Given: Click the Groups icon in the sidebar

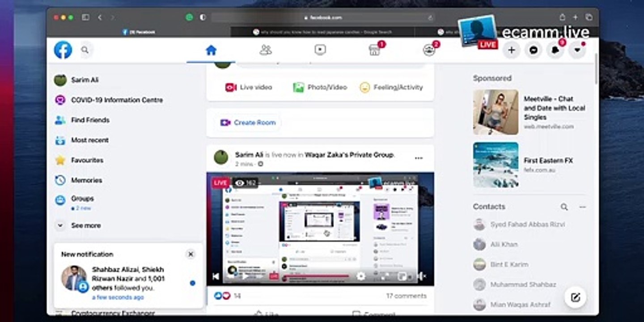Looking at the screenshot, I should [x=60, y=200].
